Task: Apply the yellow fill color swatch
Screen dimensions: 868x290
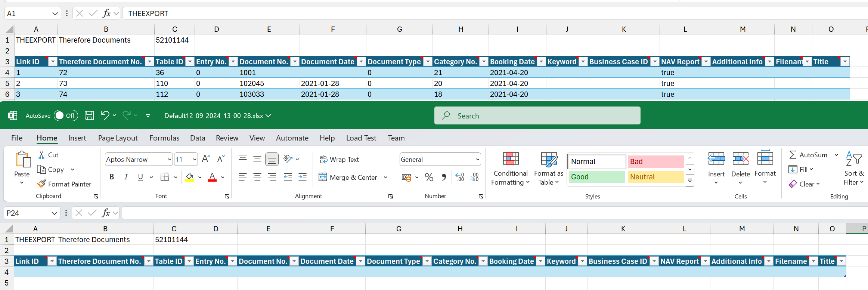Action: (x=190, y=177)
